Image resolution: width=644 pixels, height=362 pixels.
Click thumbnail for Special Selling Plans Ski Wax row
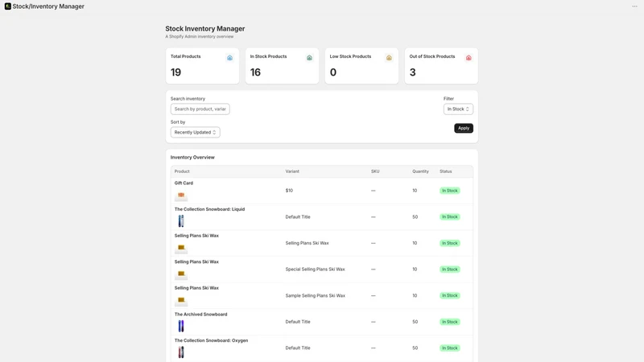181,274
